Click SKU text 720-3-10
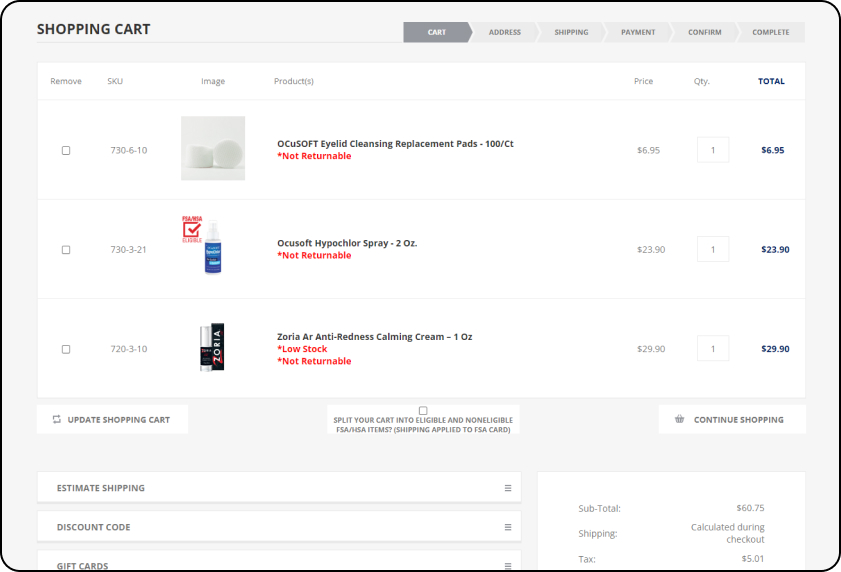Image resolution: width=841 pixels, height=572 pixels. pos(129,349)
